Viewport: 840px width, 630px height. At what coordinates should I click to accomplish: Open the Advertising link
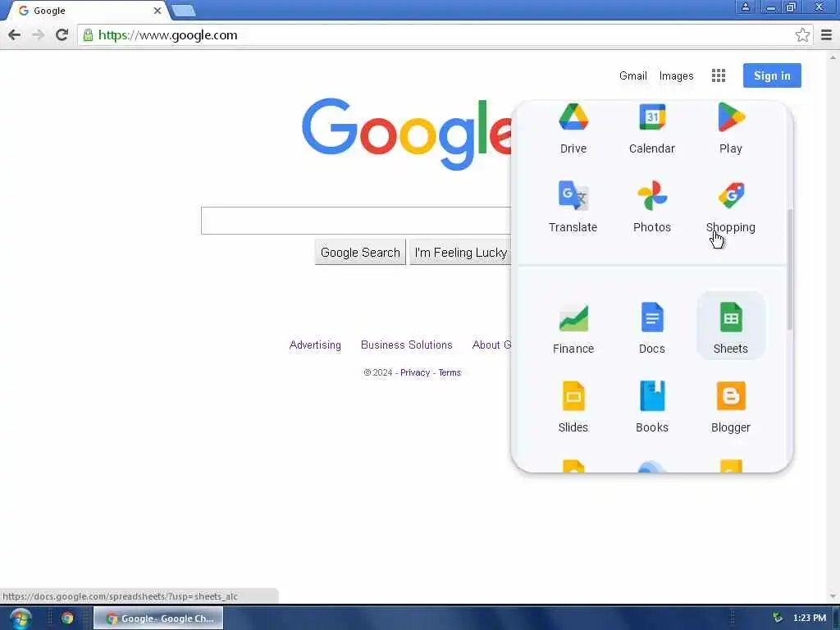click(315, 345)
